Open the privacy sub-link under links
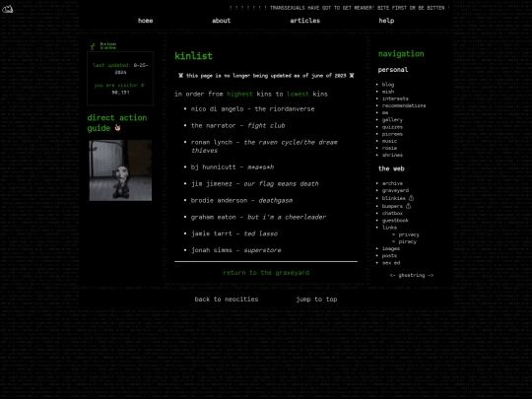This screenshot has width=532, height=399. pyautogui.click(x=409, y=234)
